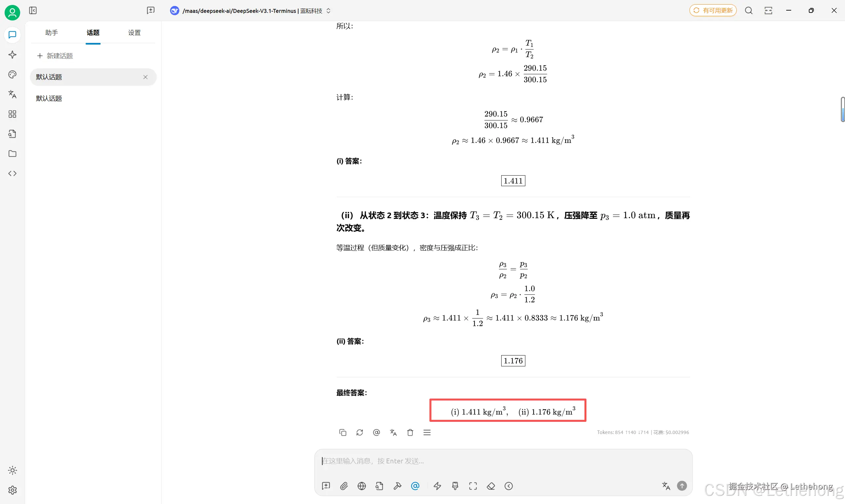
Task: Toggle the @ mention model option
Action: pos(415,486)
